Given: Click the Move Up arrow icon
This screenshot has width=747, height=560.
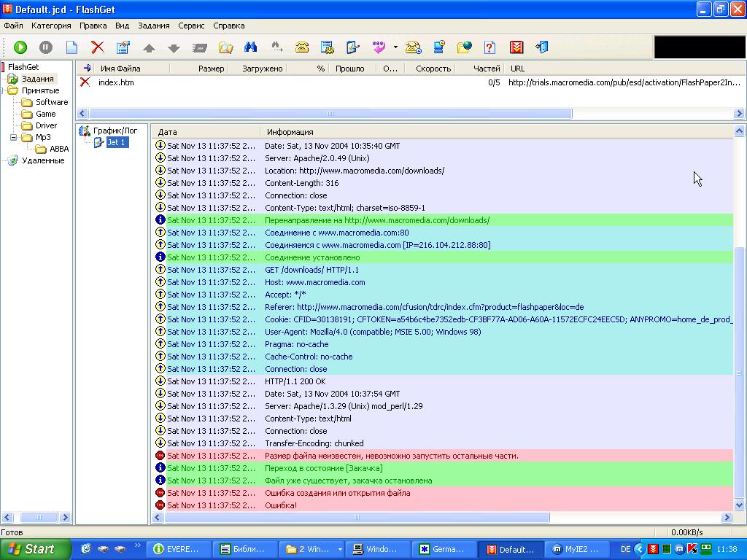Looking at the screenshot, I should 149,47.
